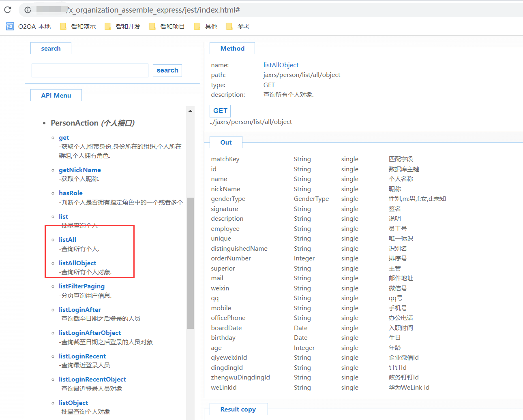Screen dimensions: 523x420
Task: Select the listFilterPaging API entry
Action: tap(81, 286)
